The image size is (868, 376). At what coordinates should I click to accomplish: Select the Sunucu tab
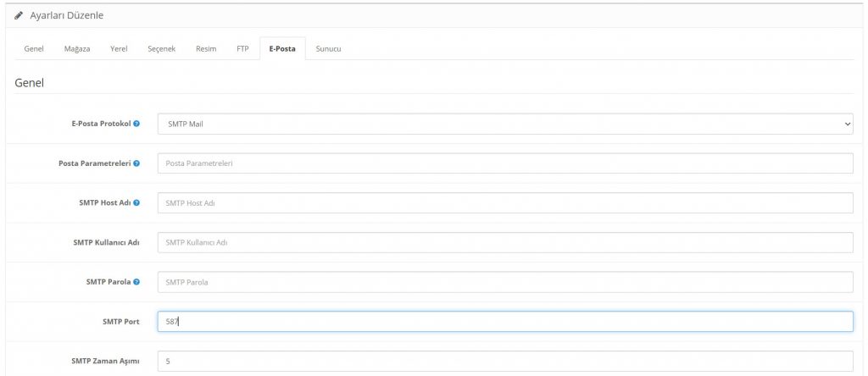tap(328, 48)
